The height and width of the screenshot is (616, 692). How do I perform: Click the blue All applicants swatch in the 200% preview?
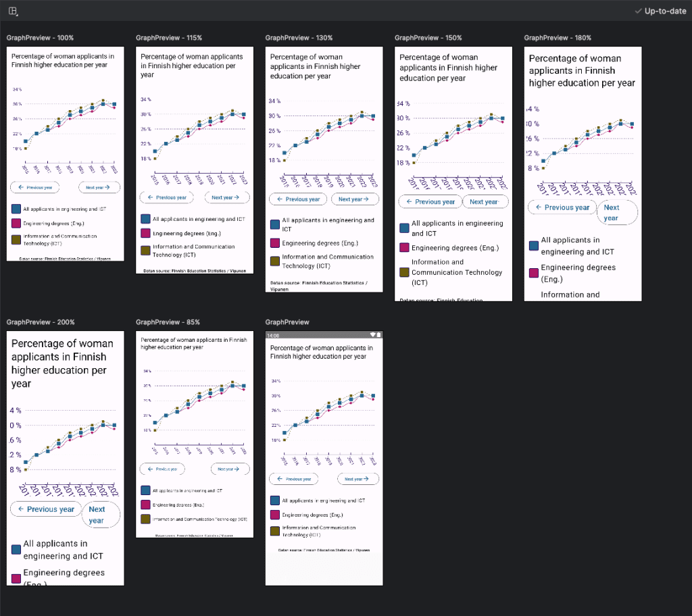click(16, 550)
